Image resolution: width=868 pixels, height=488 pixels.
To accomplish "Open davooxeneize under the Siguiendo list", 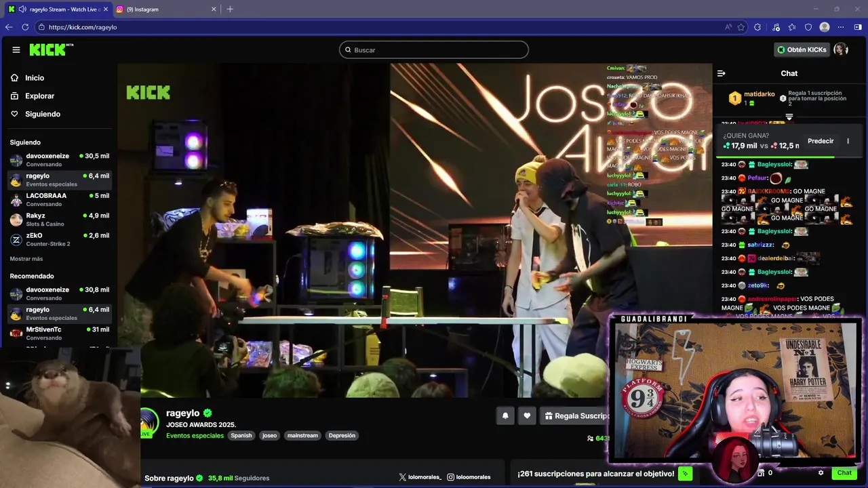I will [x=60, y=160].
